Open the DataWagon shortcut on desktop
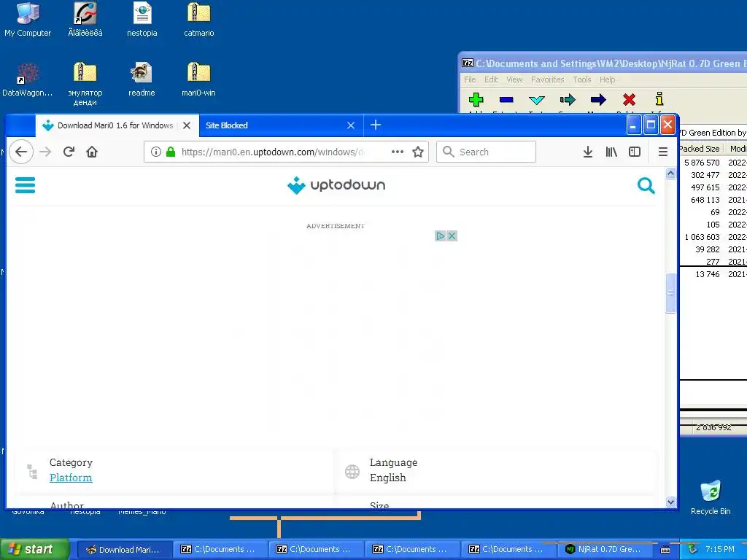 28,80
